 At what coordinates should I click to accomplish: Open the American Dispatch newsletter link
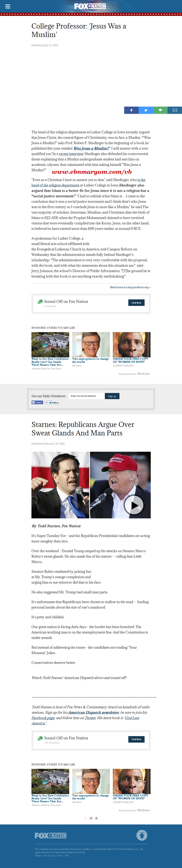[x=93, y=712]
